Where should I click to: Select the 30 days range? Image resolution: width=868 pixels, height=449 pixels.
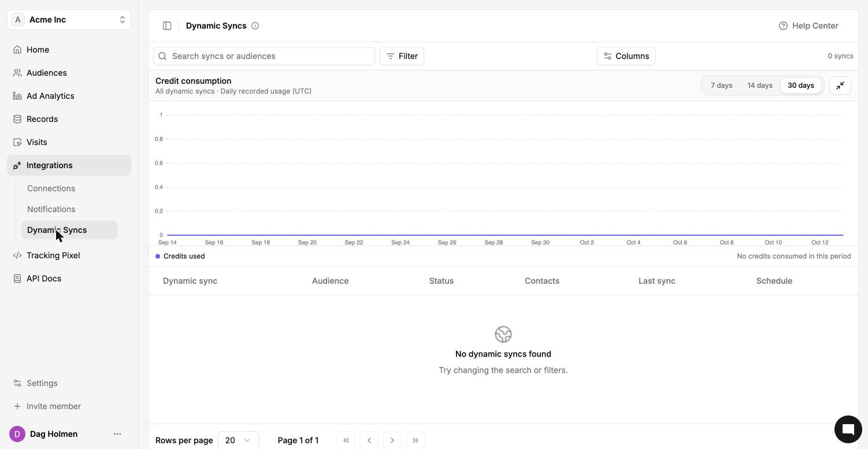800,86
